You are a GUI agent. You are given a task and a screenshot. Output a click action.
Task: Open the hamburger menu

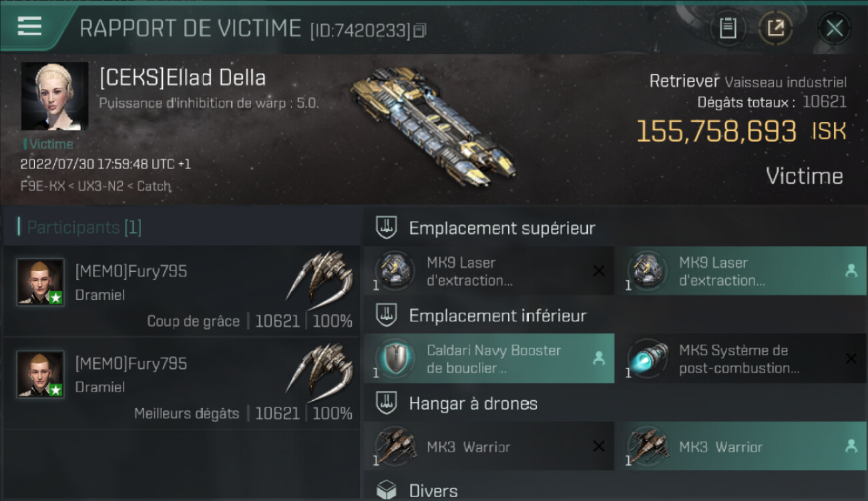point(29,27)
